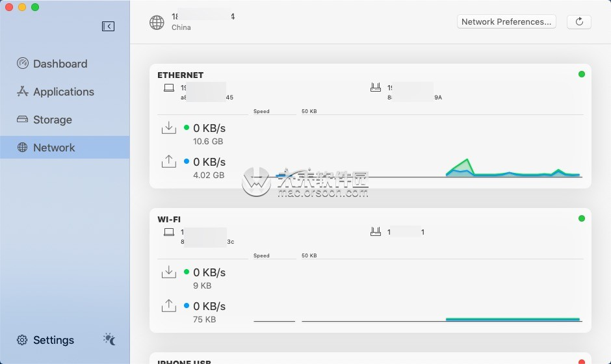This screenshot has width=611, height=364.
Task: Click the globe icon beside China
Action: point(157,23)
